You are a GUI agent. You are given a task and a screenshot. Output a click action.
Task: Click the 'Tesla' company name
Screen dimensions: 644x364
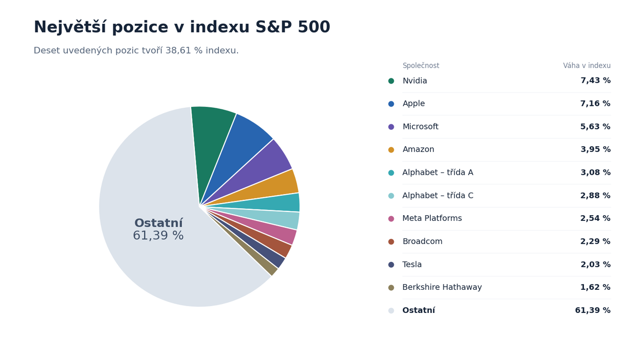[x=412, y=265]
